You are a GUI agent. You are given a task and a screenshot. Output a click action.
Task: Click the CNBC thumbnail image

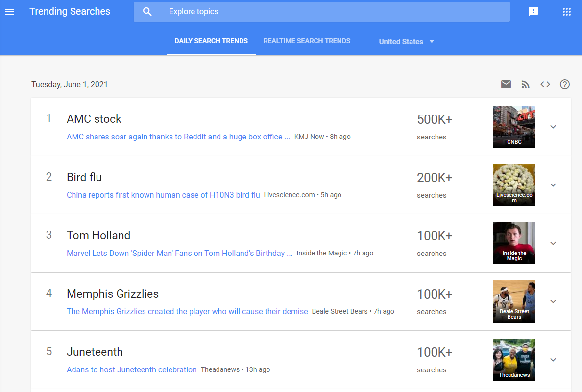point(514,127)
